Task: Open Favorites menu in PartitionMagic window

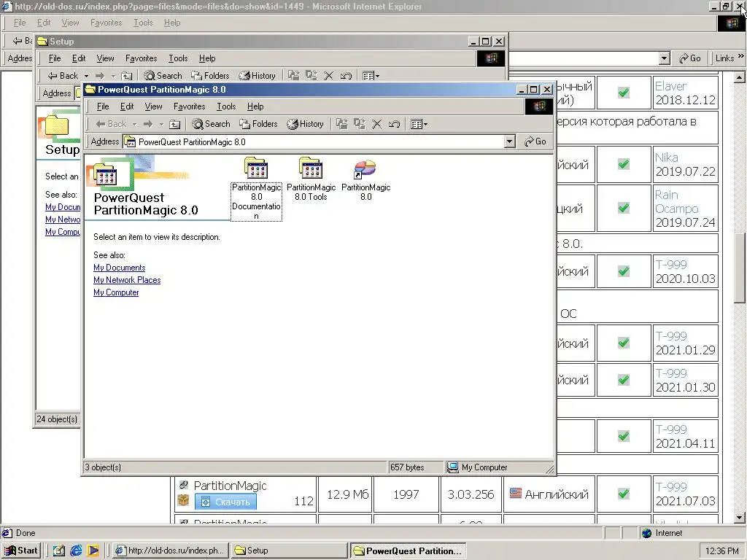Action: tap(189, 106)
